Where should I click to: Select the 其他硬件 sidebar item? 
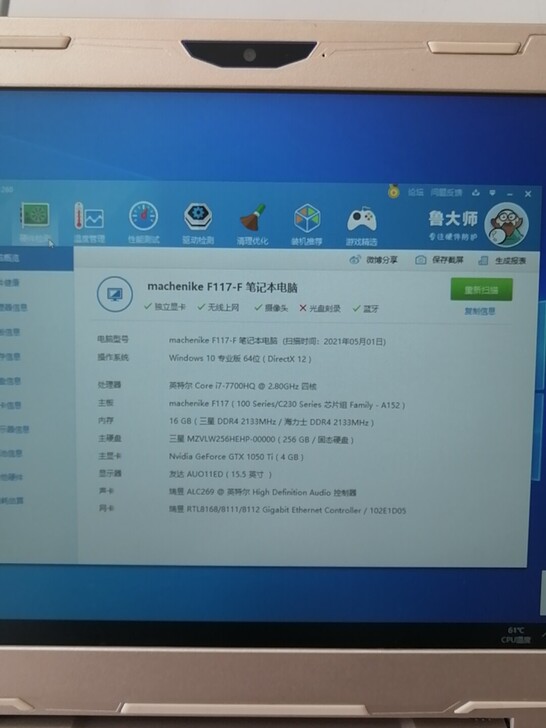[12, 476]
